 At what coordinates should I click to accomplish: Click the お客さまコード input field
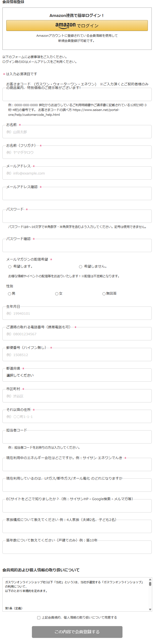click(x=77, y=95)
